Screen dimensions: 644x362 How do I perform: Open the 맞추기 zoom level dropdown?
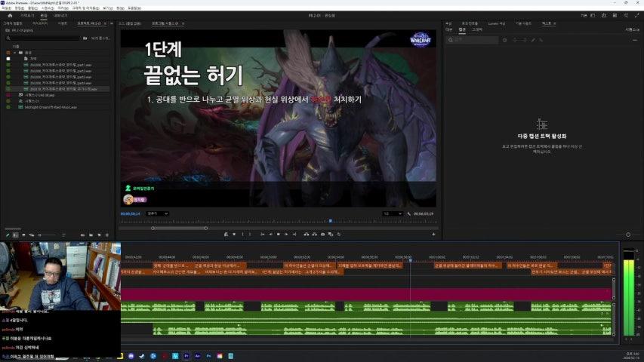coord(157,213)
